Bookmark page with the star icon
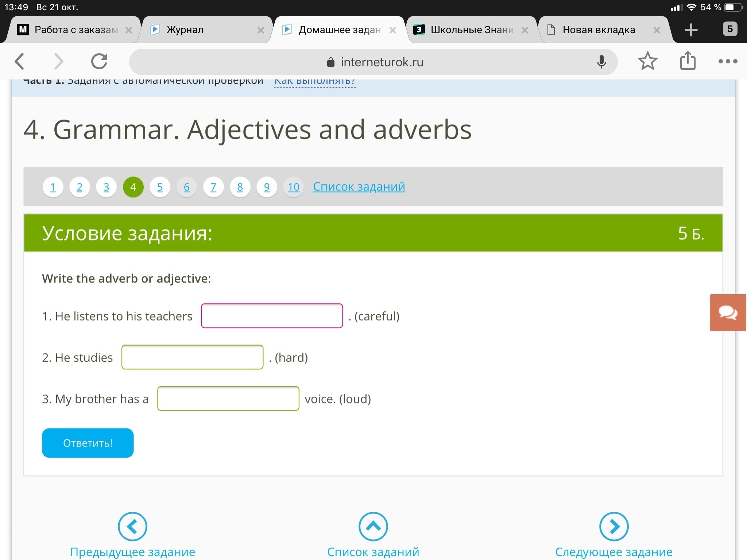 (x=647, y=61)
